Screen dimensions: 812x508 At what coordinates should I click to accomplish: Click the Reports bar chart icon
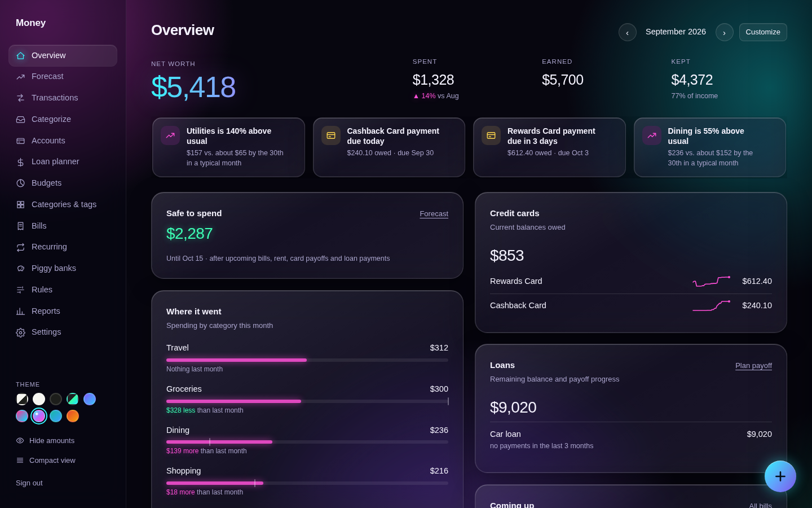[21, 312]
